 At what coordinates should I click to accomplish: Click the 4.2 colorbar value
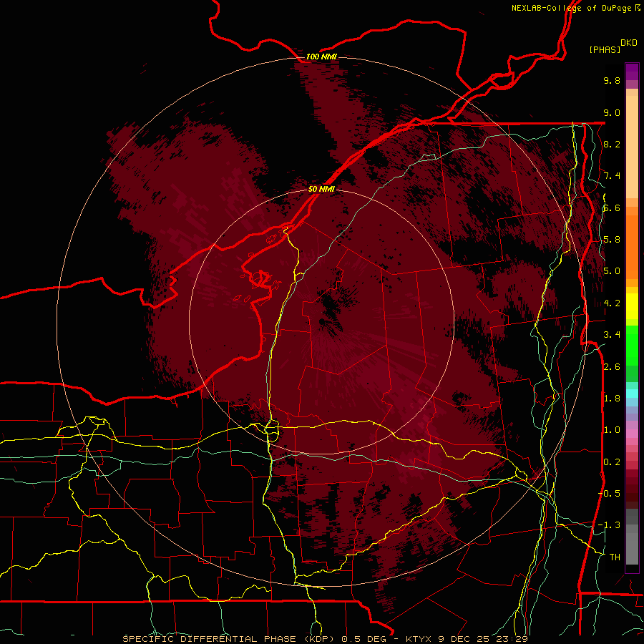click(x=612, y=303)
